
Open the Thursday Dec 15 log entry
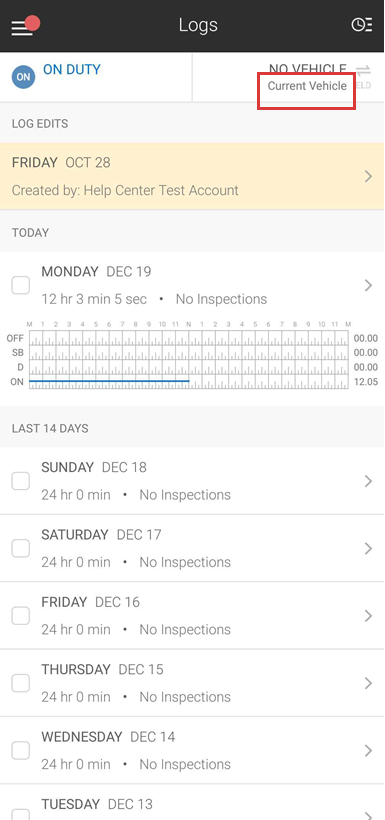[x=192, y=684]
